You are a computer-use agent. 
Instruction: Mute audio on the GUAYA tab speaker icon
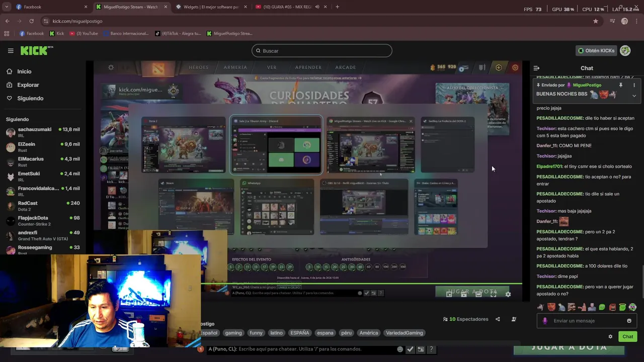317,7
